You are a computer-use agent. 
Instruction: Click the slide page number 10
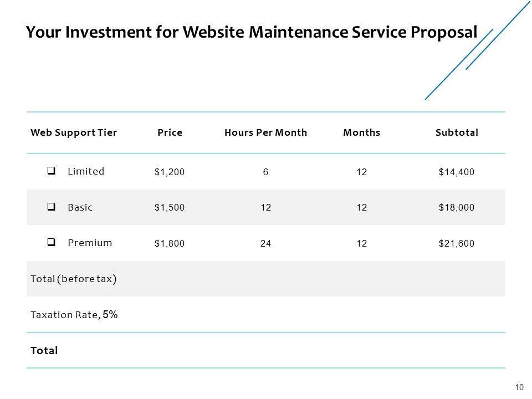519,387
